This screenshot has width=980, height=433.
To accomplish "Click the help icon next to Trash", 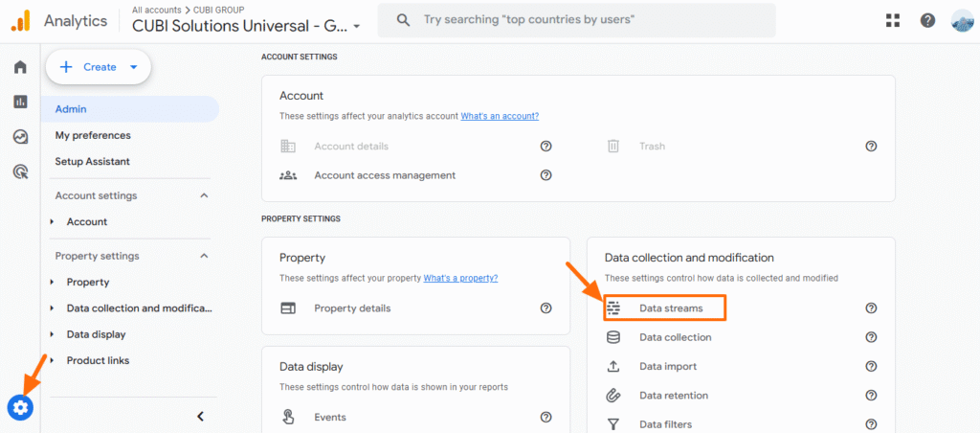I will pos(871,146).
